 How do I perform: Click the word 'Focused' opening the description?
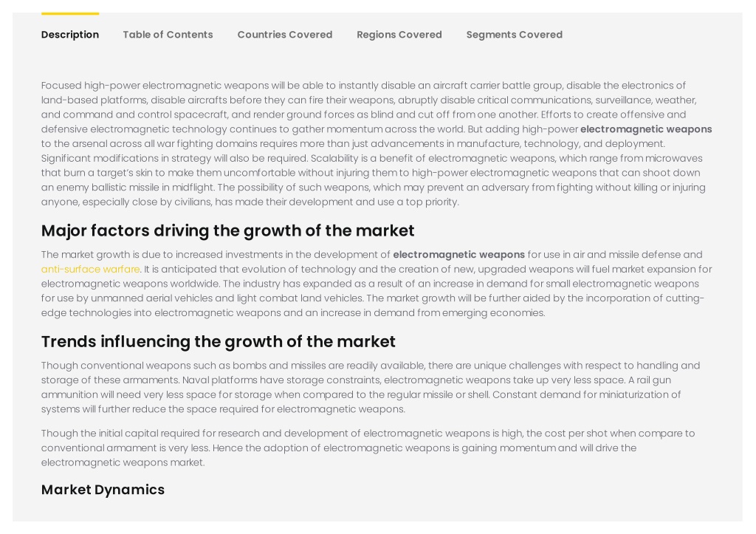61,86
